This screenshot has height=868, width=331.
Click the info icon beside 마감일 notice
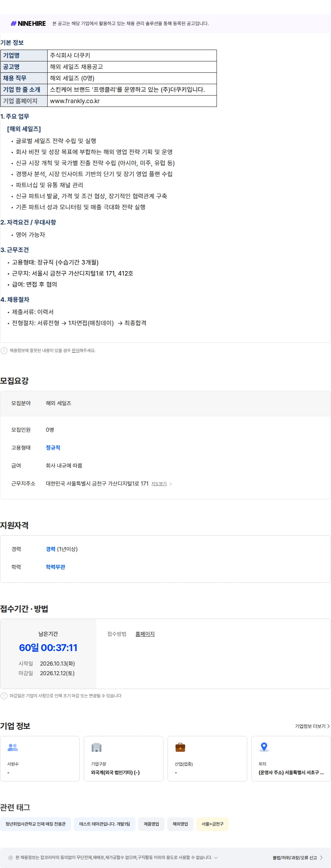[4, 696]
